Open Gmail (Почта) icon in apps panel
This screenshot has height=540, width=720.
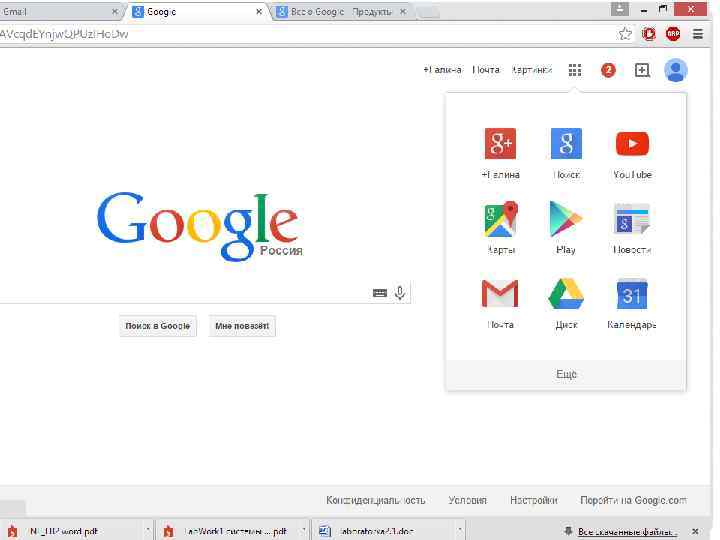pyautogui.click(x=500, y=294)
